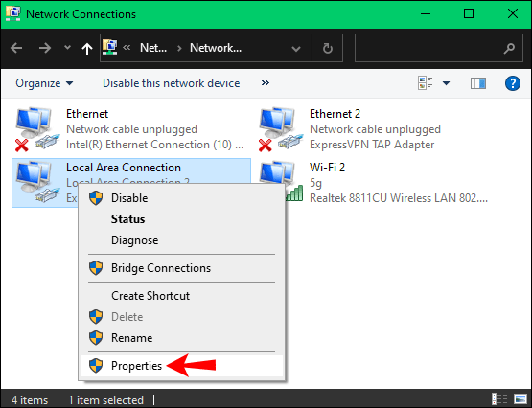Image resolution: width=532 pixels, height=408 pixels.
Task: Switch to large icons view in status bar
Action: (520, 399)
